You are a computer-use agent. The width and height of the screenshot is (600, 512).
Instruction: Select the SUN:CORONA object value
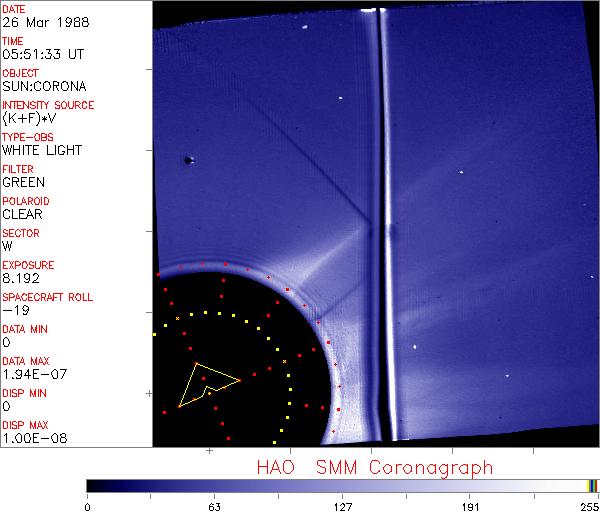[x=40, y=86]
